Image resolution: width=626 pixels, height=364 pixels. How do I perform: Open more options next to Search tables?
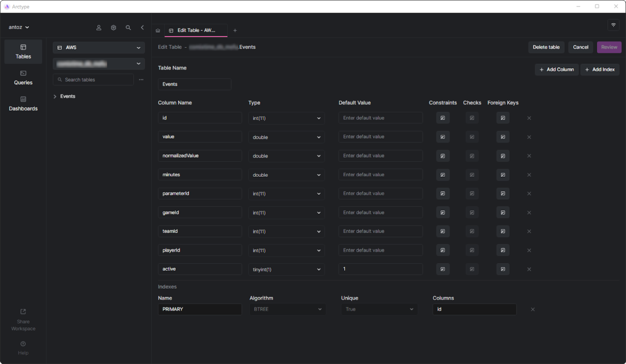pyautogui.click(x=141, y=79)
